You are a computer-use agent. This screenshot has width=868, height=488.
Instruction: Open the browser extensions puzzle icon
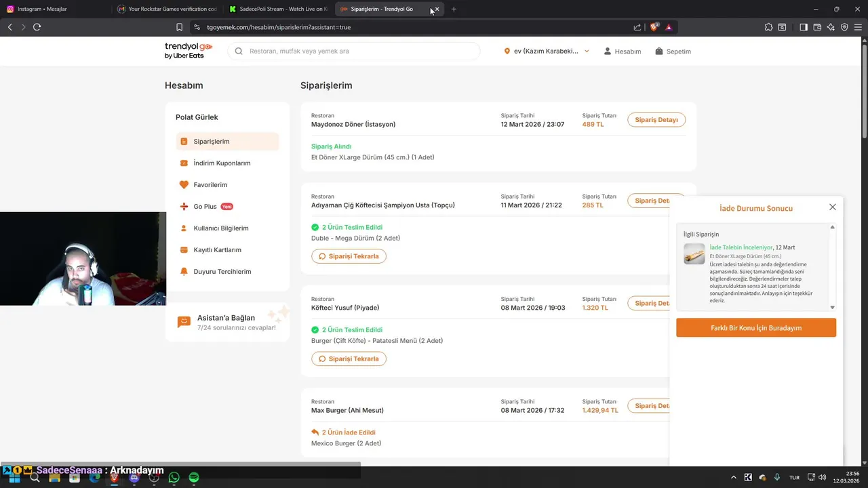coord(768,27)
